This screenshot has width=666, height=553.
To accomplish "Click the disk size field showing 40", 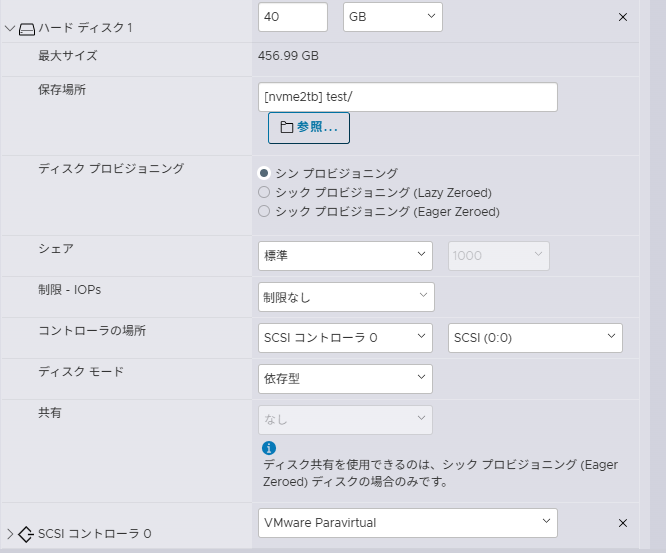I will [x=292, y=17].
